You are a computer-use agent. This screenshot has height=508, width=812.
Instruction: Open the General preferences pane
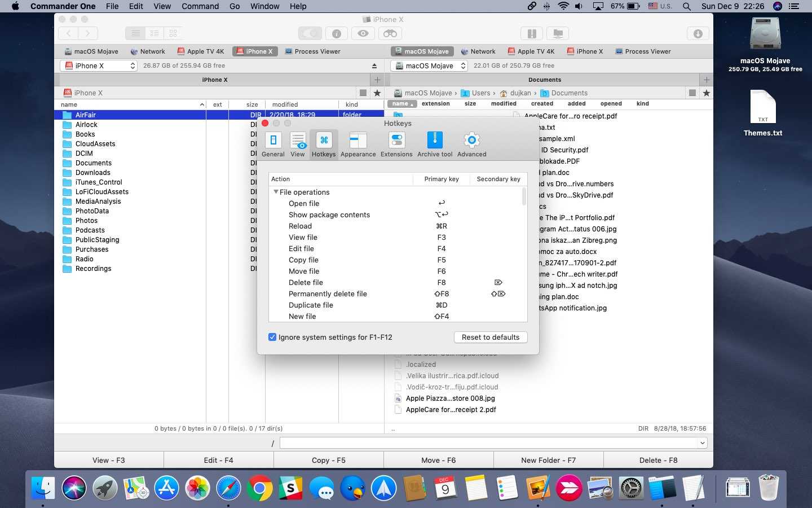273,144
